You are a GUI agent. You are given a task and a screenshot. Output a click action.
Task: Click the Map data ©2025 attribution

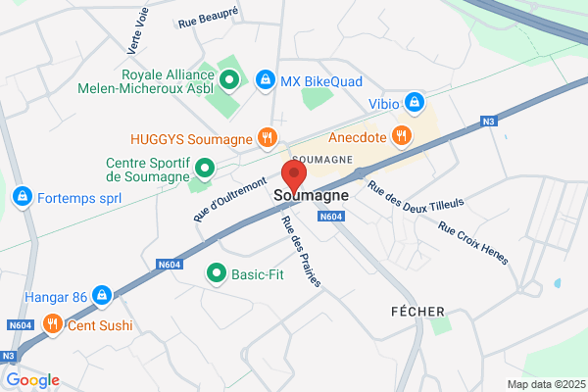coord(547,384)
